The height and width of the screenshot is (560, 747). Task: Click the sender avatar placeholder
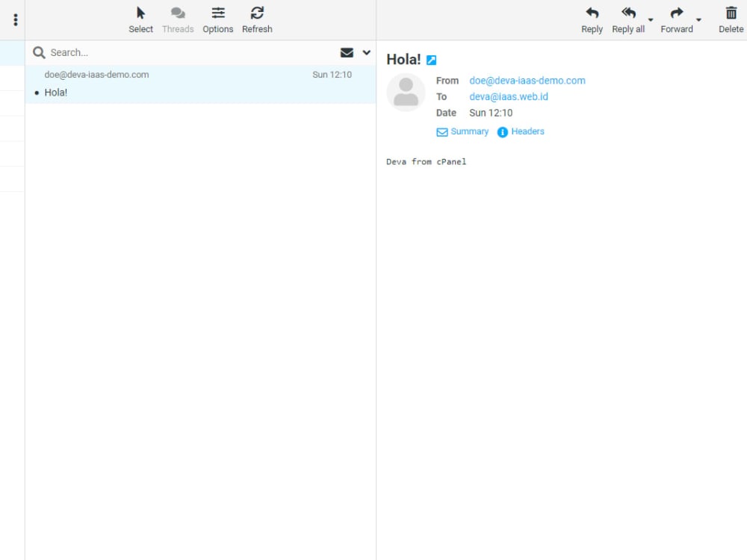[x=406, y=93]
